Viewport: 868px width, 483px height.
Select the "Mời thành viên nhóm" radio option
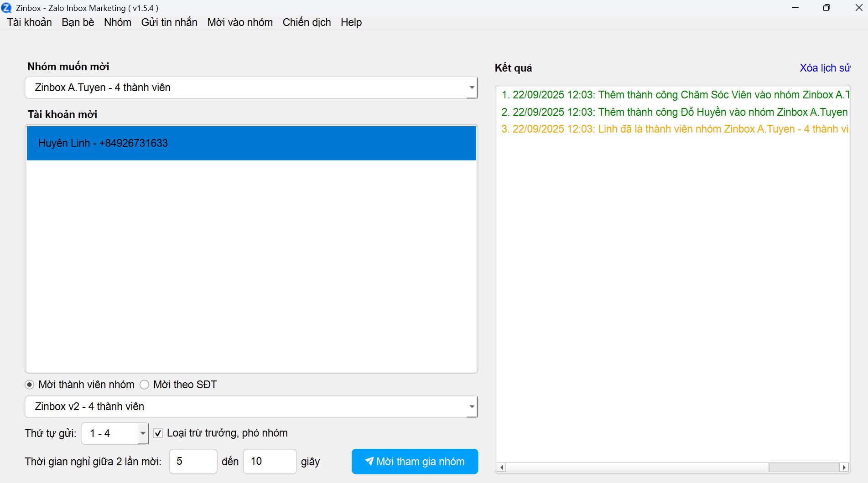click(x=30, y=385)
